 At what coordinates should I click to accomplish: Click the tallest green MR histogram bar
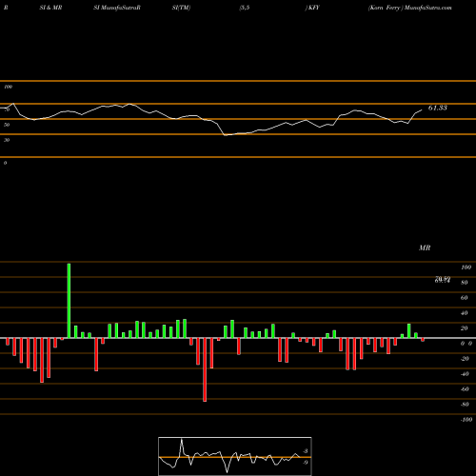click(x=69, y=301)
